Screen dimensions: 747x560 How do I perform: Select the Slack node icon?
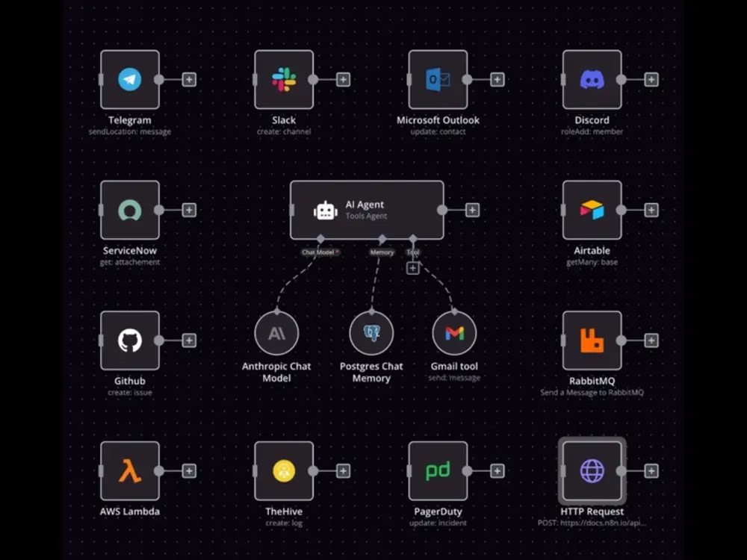coord(284,80)
